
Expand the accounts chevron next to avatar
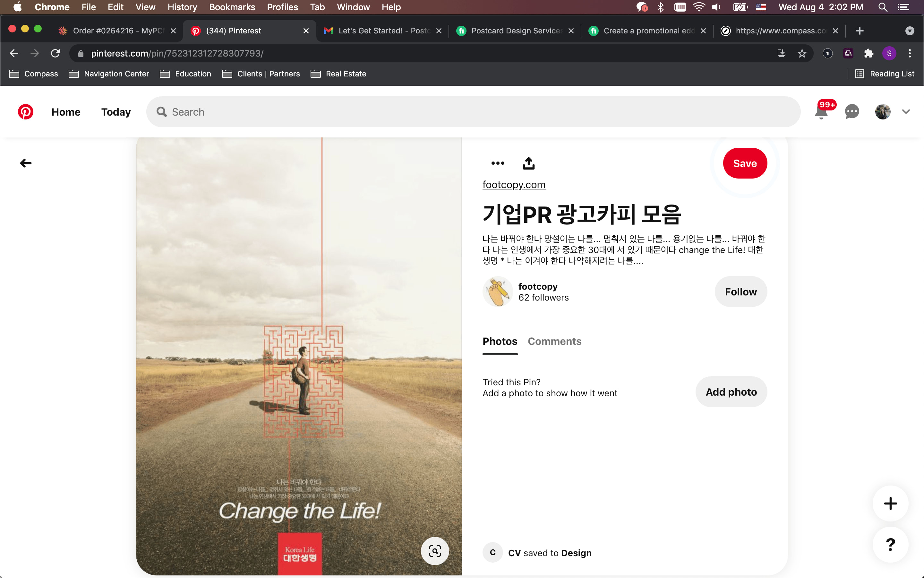tap(906, 112)
